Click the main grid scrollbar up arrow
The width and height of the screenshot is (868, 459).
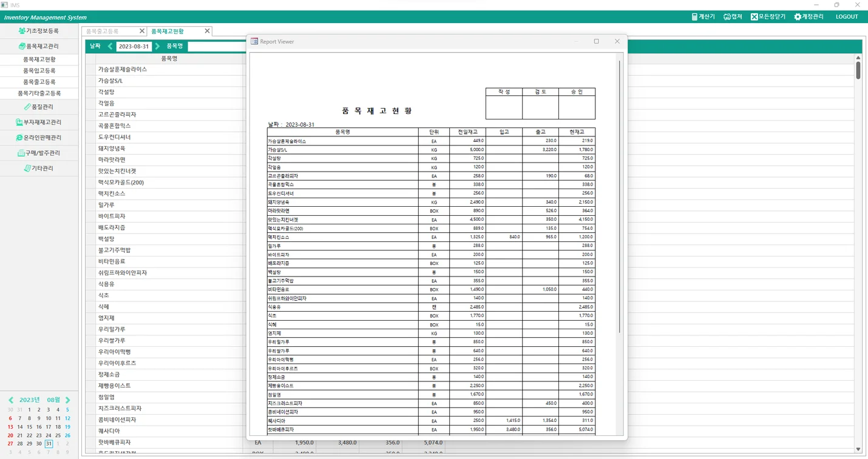(858, 57)
